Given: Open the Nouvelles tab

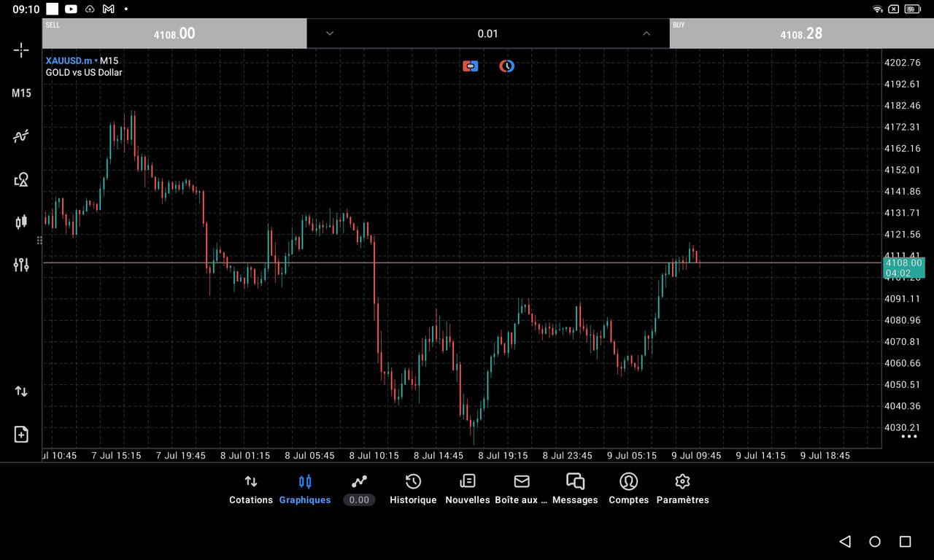Looking at the screenshot, I should click(x=468, y=490).
